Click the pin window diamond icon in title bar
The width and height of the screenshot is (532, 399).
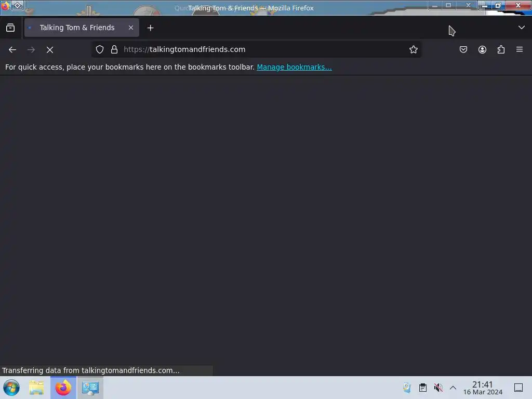coord(18,5)
